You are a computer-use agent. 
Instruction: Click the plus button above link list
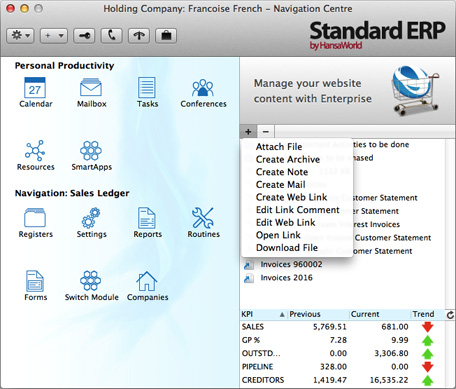click(x=248, y=132)
